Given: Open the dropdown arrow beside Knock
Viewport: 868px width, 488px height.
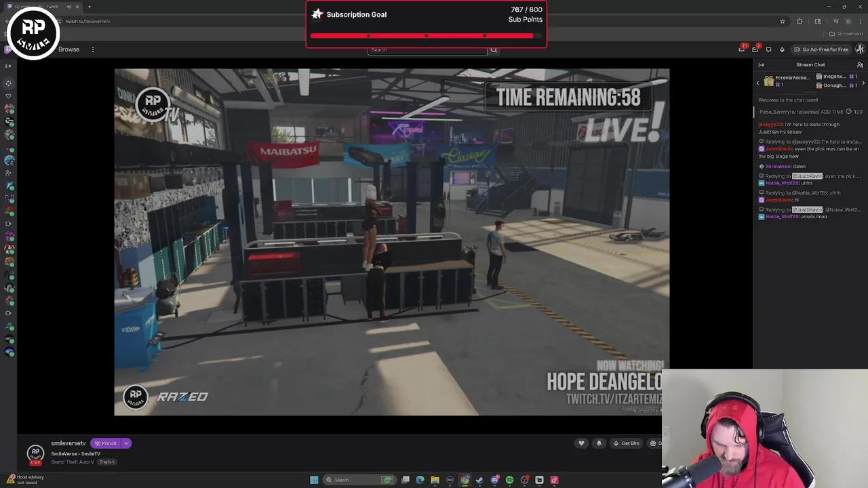Looking at the screenshot, I should pos(126,443).
